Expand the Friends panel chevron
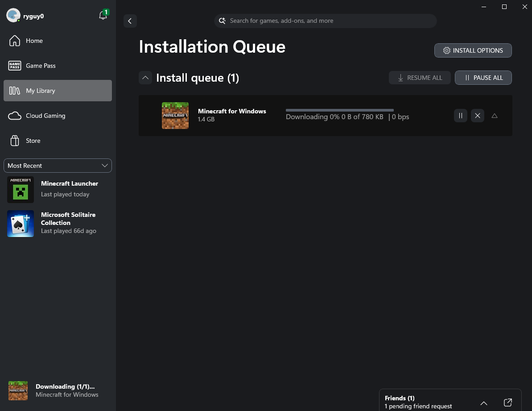Screen dimensions: 532x411 484,403
